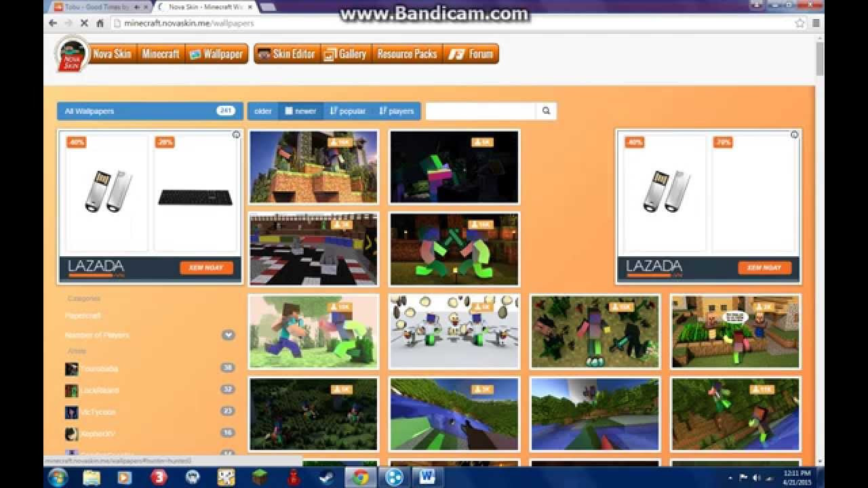Open the white-background eggs wallpaper thumbnail

pyautogui.click(x=454, y=331)
